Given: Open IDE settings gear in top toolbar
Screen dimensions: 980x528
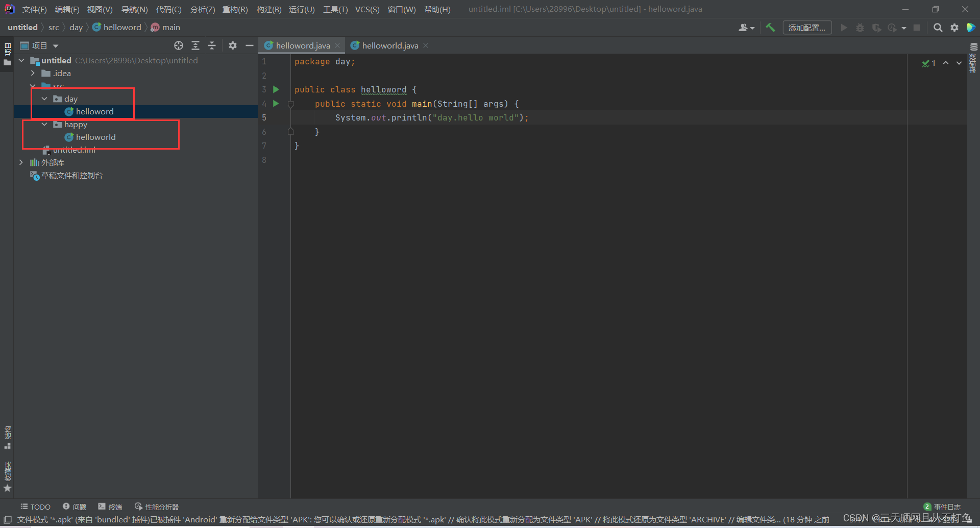Looking at the screenshot, I should (954, 28).
